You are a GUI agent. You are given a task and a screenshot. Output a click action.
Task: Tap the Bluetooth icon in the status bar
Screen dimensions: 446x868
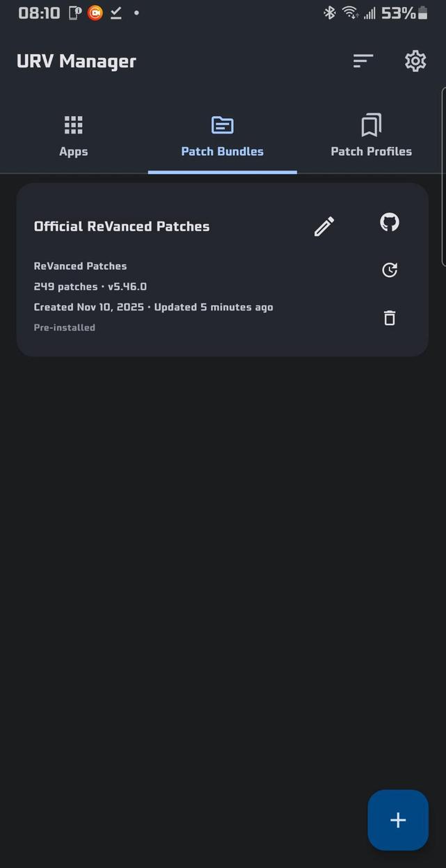click(329, 13)
